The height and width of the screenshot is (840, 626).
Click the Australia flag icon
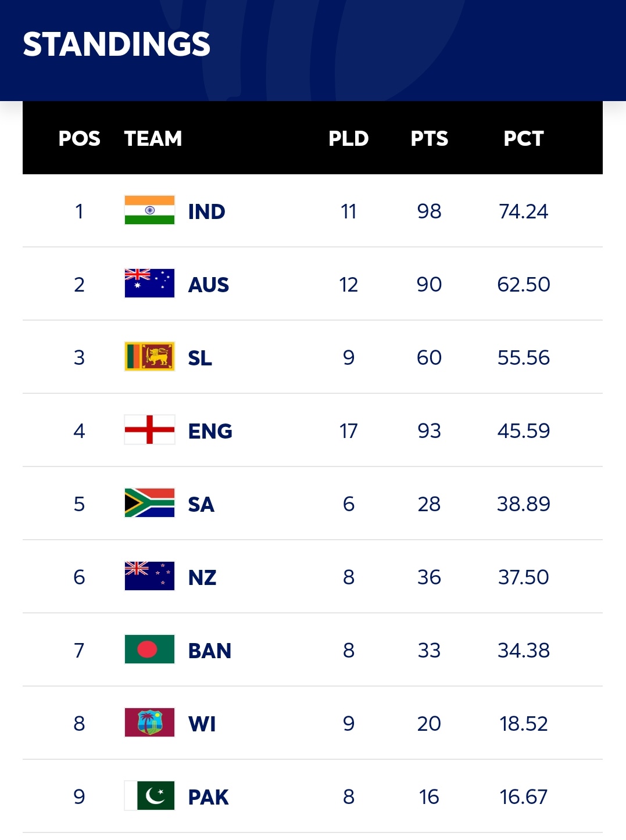149,283
